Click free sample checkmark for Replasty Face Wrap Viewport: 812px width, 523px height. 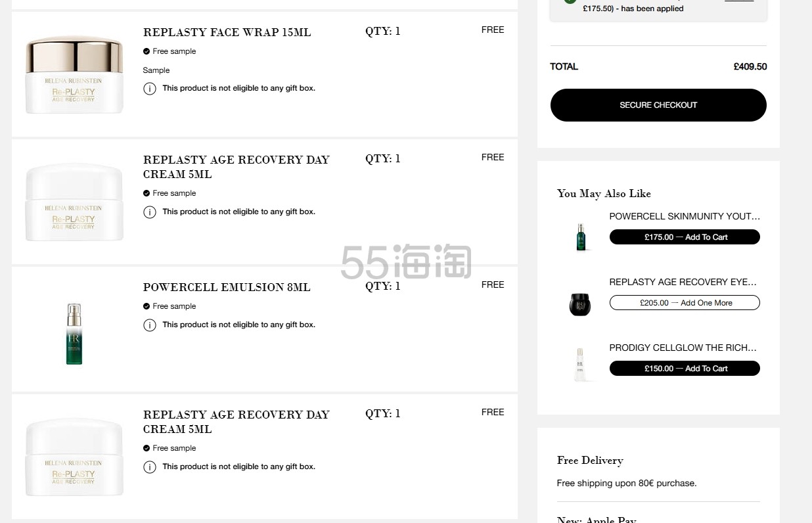147,51
